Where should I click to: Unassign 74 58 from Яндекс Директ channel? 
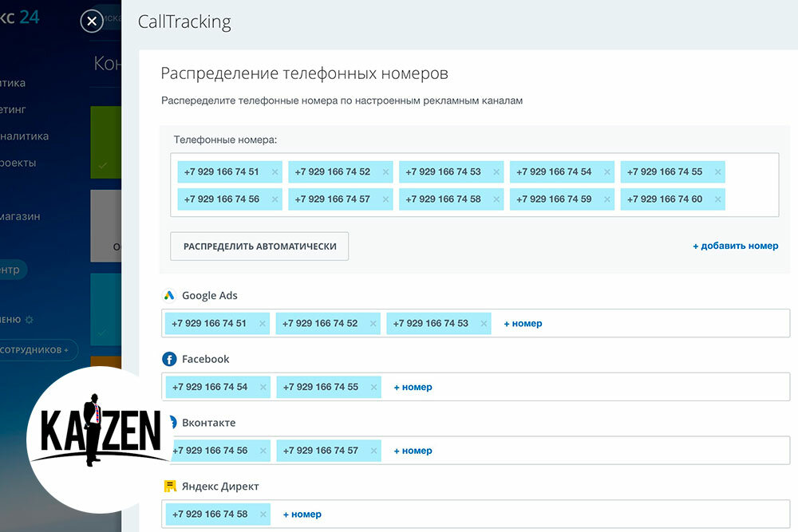(x=263, y=514)
